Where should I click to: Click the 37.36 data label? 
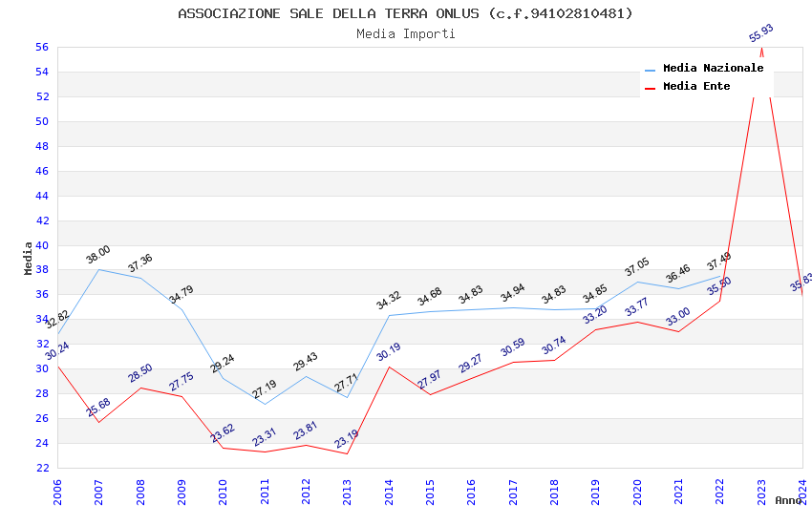pos(140,262)
